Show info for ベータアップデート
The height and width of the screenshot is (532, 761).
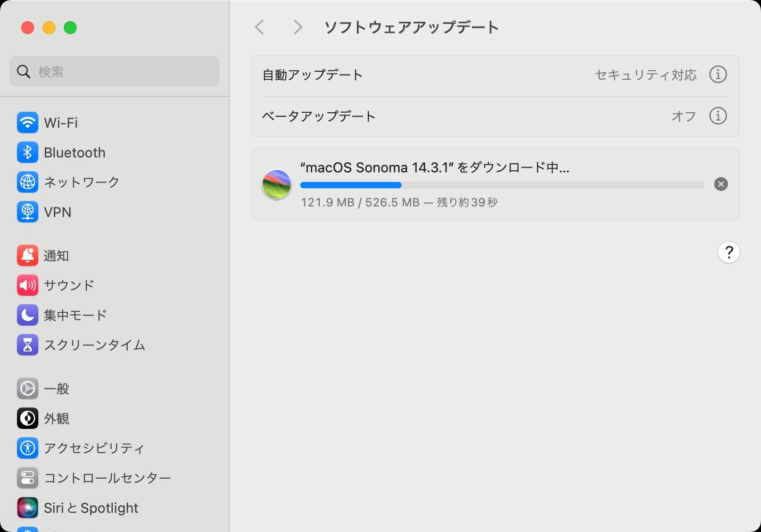(x=718, y=115)
